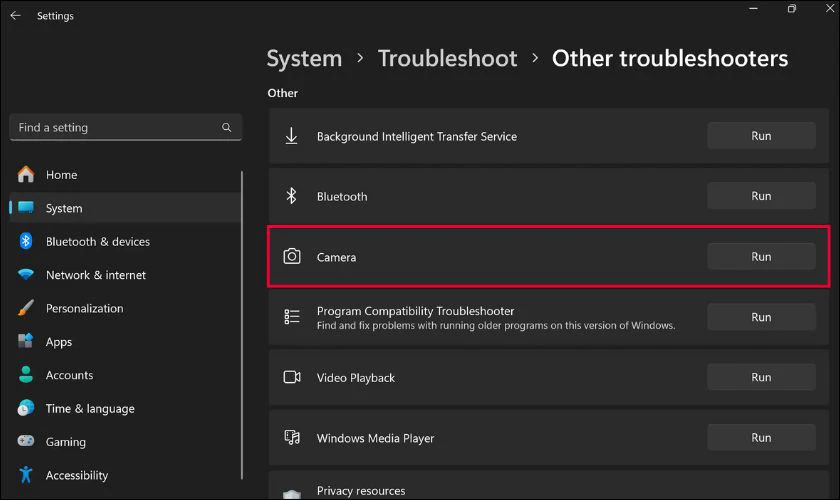The height and width of the screenshot is (500, 840).
Task: Run the Program Compatibility Troubleshooter
Action: pos(761,317)
